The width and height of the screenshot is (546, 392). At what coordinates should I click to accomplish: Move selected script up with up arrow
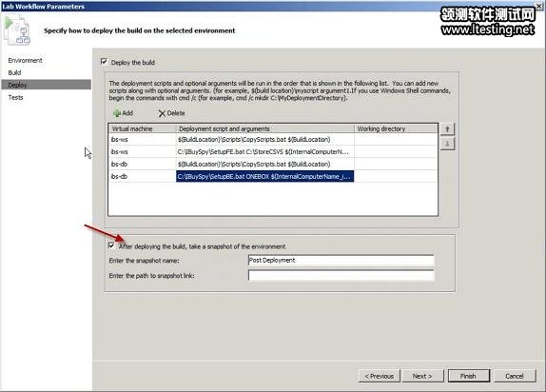point(447,129)
